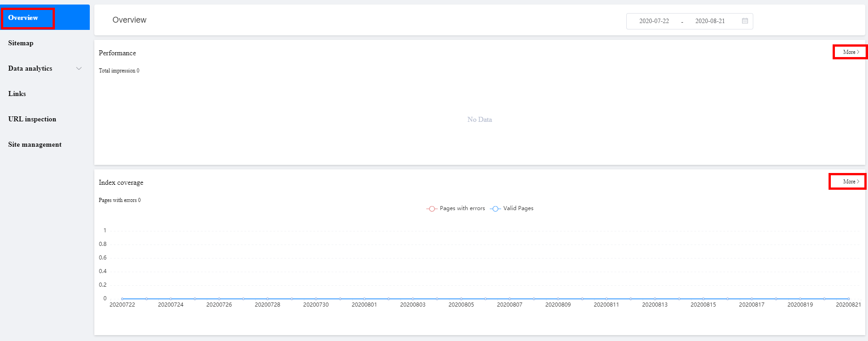Click the Index coverage heading
The image size is (868, 341).
pos(121,183)
